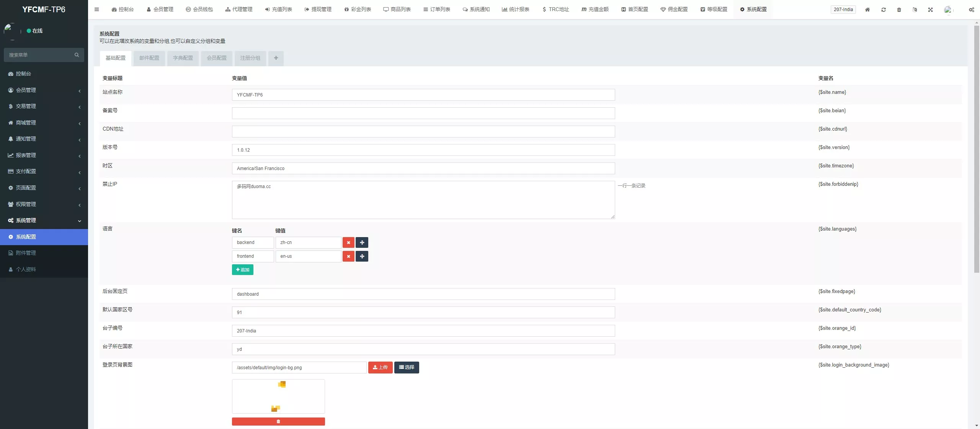
Task: Open the 充值列表 top navigation tab
Action: [278, 10]
